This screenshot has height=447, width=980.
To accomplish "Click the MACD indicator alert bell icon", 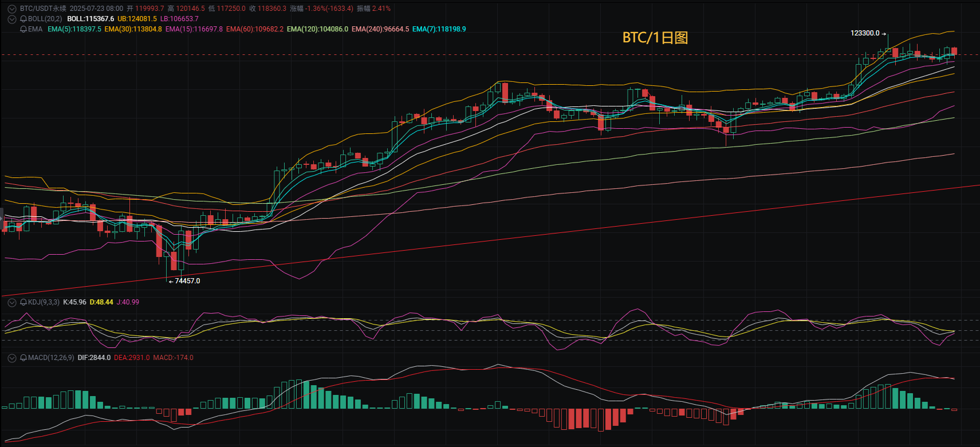I will pos(23,358).
